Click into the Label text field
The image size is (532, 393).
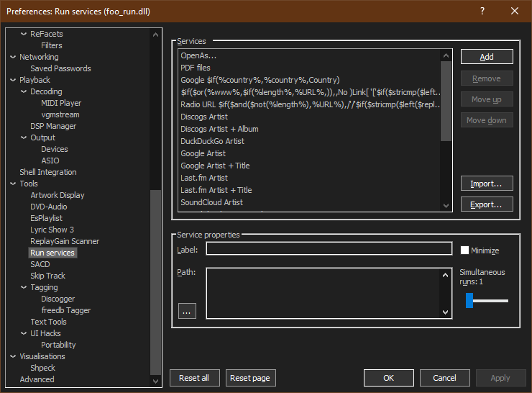click(x=329, y=249)
